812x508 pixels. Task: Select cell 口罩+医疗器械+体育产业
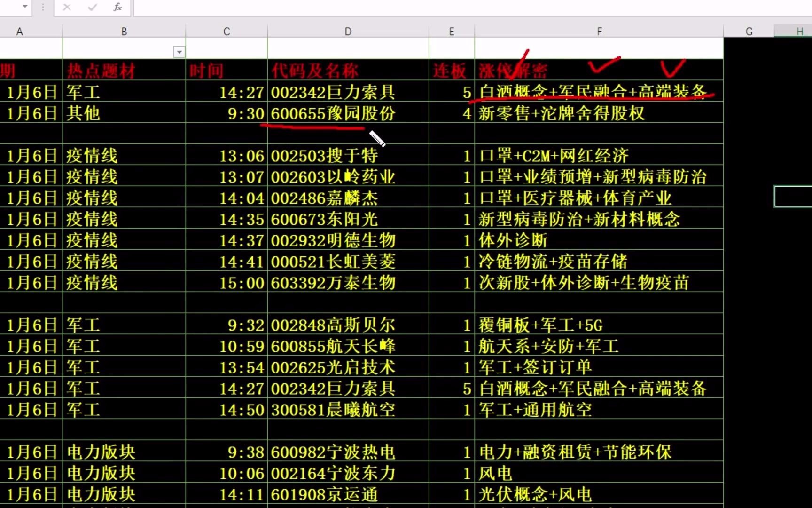[599, 198]
